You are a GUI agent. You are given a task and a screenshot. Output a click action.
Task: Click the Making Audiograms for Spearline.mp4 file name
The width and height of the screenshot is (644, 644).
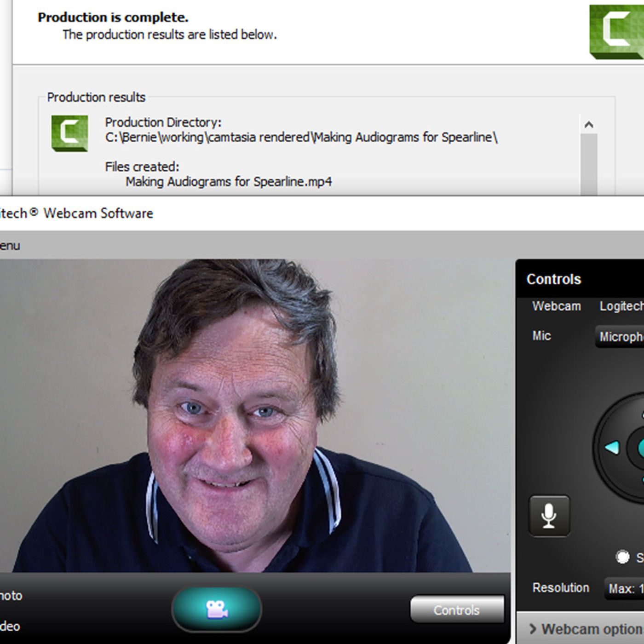pyautogui.click(x=229, y=182)
